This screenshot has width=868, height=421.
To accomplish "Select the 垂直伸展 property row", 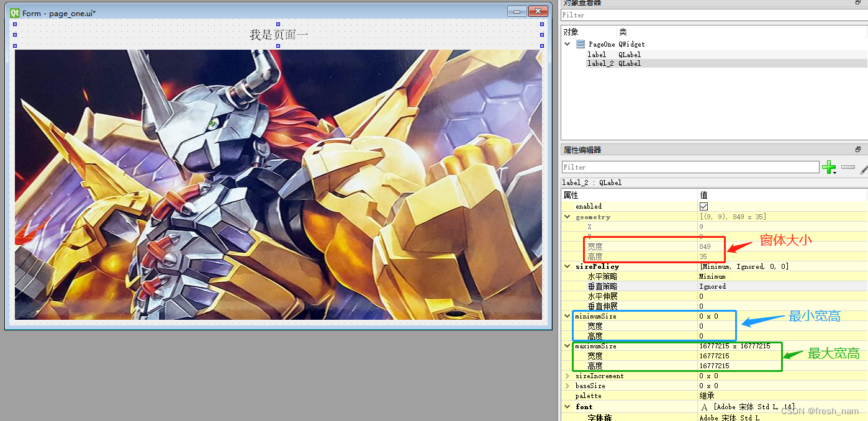I will (x=714, y=306).
